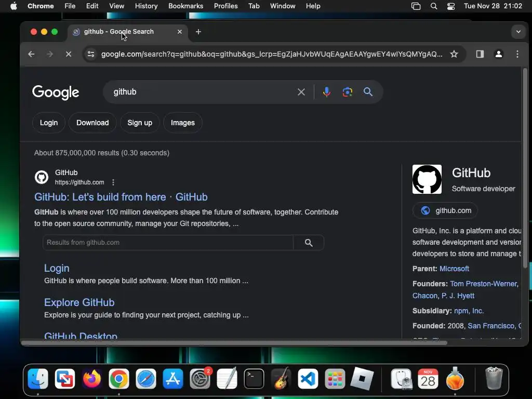Open a new tab with plus button
The height and width of the screenshot is (399, 532).
tap(198, 32)
